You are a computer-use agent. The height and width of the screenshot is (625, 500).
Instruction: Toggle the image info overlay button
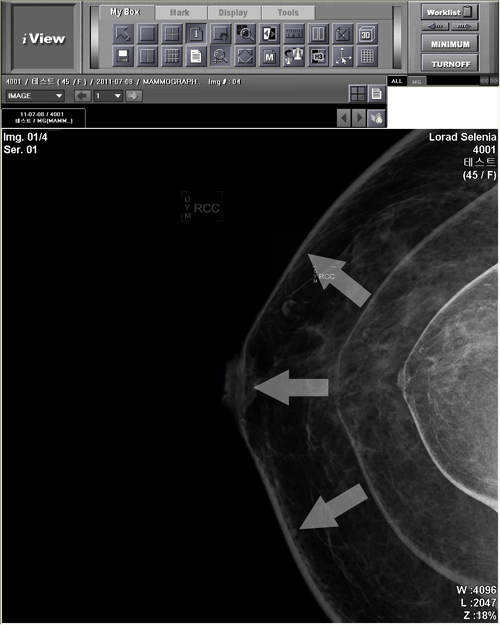pos(196,33)
